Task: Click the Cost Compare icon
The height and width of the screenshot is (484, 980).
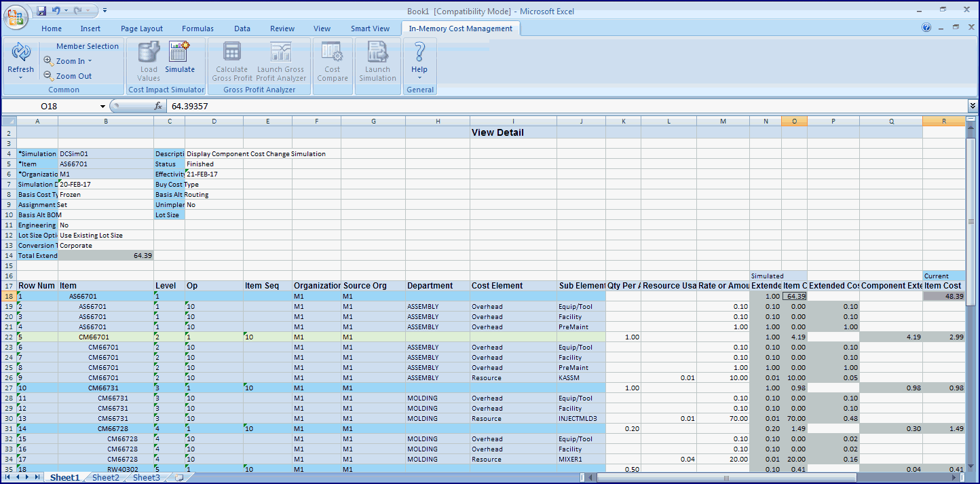Action: 332,52
